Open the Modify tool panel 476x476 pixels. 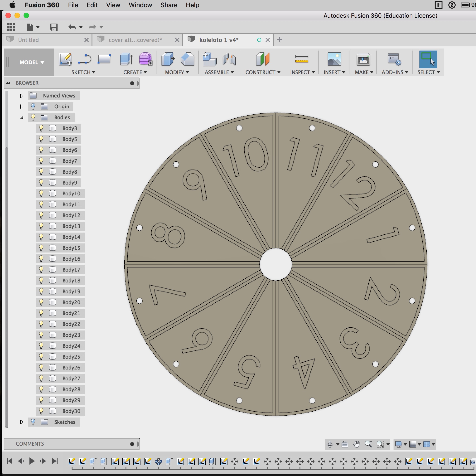pos(176,72)
